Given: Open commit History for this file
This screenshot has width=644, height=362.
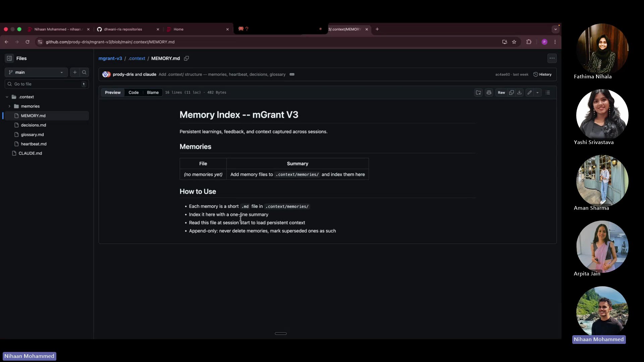Looking at the screenshot, I should (x=543, y=74).
